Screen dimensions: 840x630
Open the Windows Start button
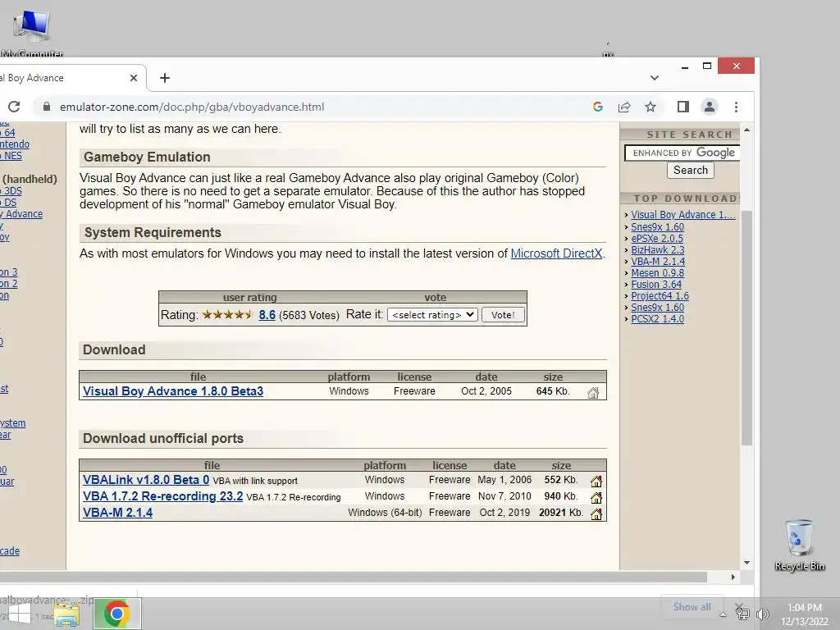[x=20, y=615]
